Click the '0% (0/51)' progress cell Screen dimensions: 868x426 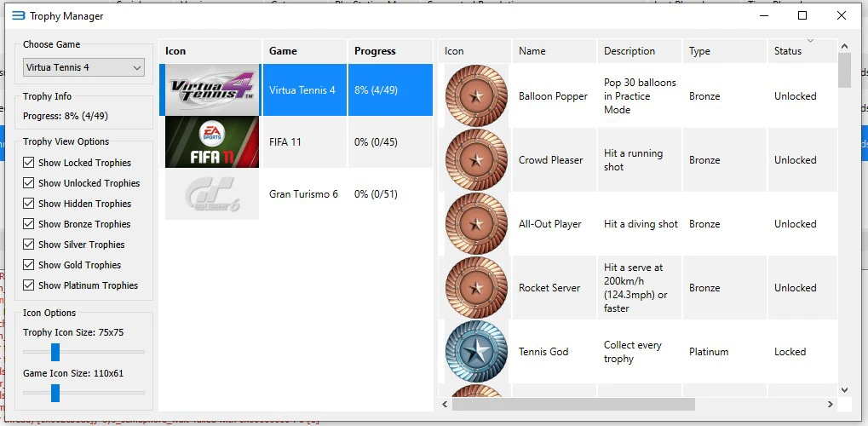(390, 194)
